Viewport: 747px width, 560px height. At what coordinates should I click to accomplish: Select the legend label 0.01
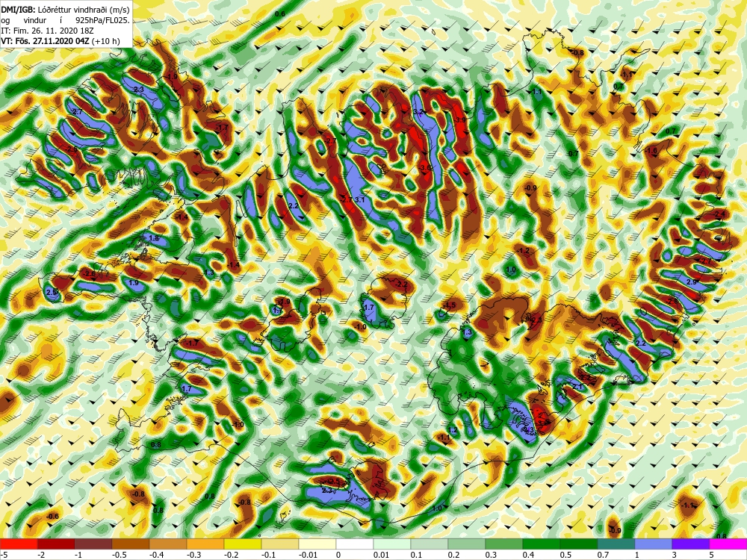pos(382,555)
